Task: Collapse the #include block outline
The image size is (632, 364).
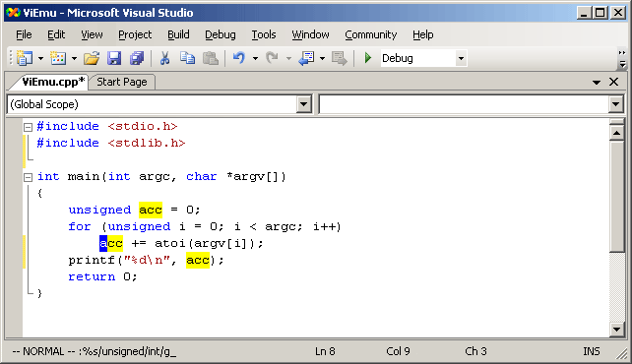Action: point(28,127)
